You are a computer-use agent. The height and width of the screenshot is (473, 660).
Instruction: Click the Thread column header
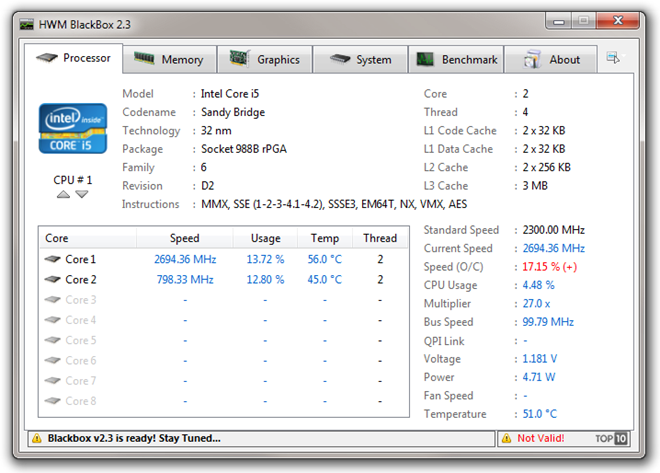380,238
